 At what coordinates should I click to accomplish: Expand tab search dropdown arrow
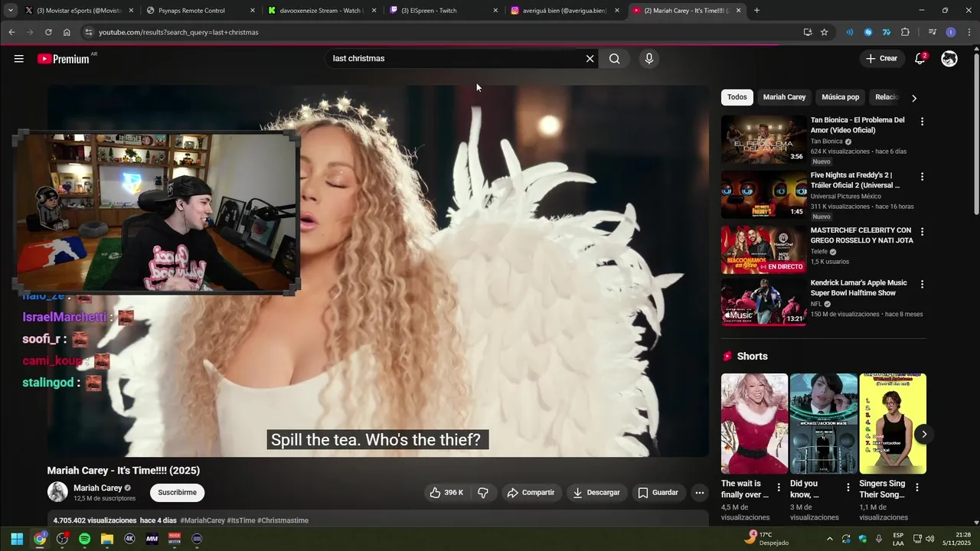(10, 11)
